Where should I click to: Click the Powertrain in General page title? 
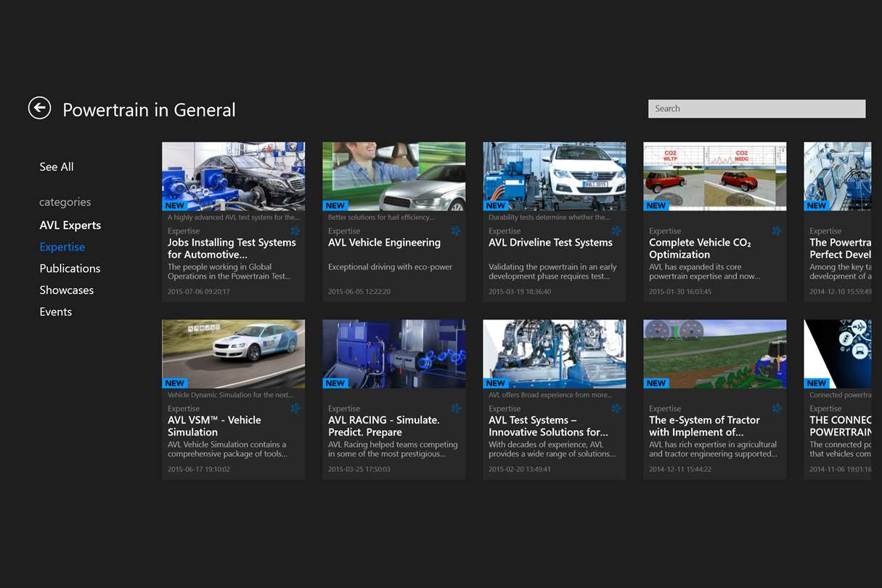(149, 110)
